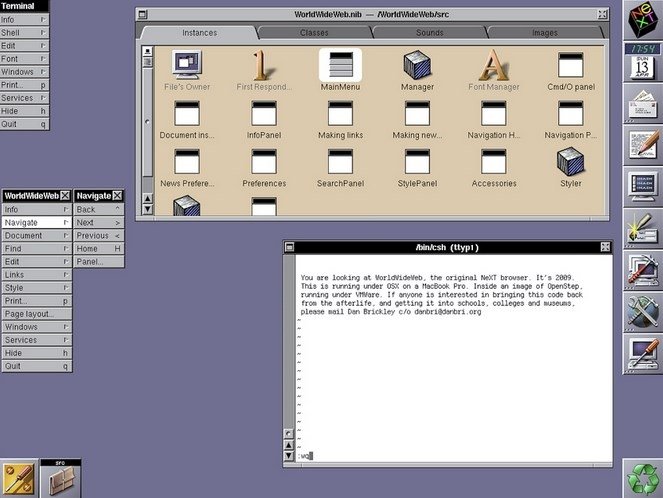Select the SearchPanel window icon

point(340,161)
